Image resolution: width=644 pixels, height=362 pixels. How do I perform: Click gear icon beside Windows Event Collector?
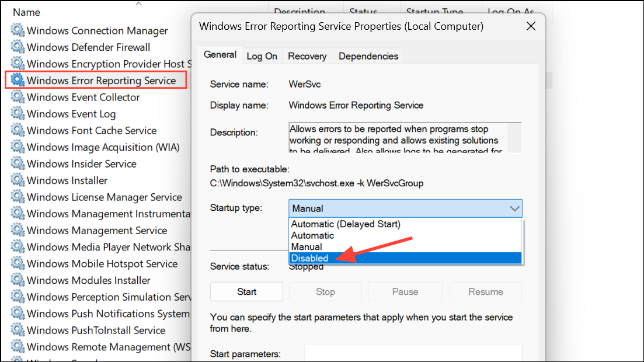(x=18, y=96)
